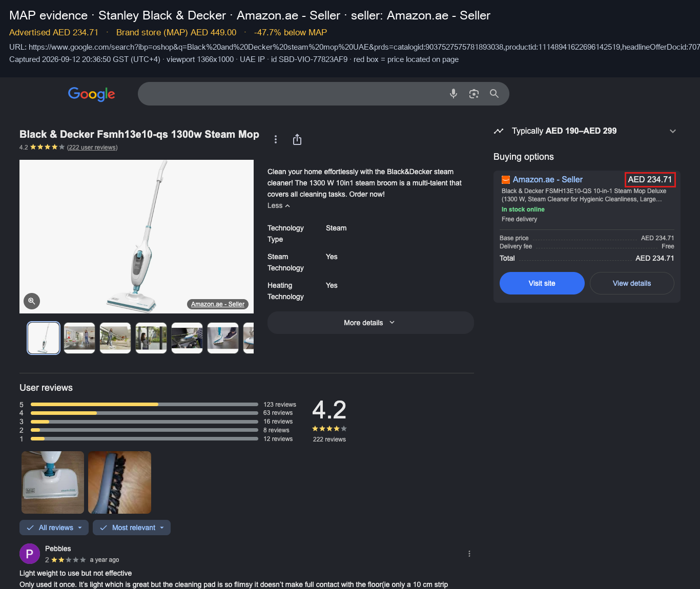
Task: Click Pebbles reviewer avatar
Action: 30,554
